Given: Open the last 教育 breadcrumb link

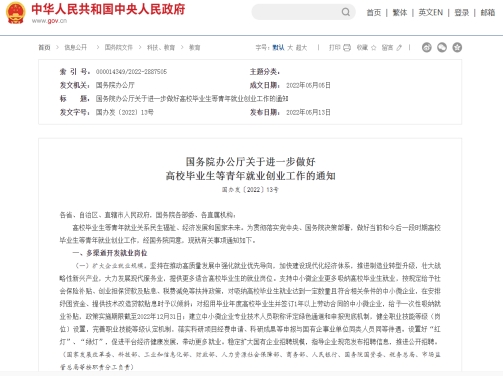Looking at the screenshot, I should pyautogui.click(x=195, y=48).
